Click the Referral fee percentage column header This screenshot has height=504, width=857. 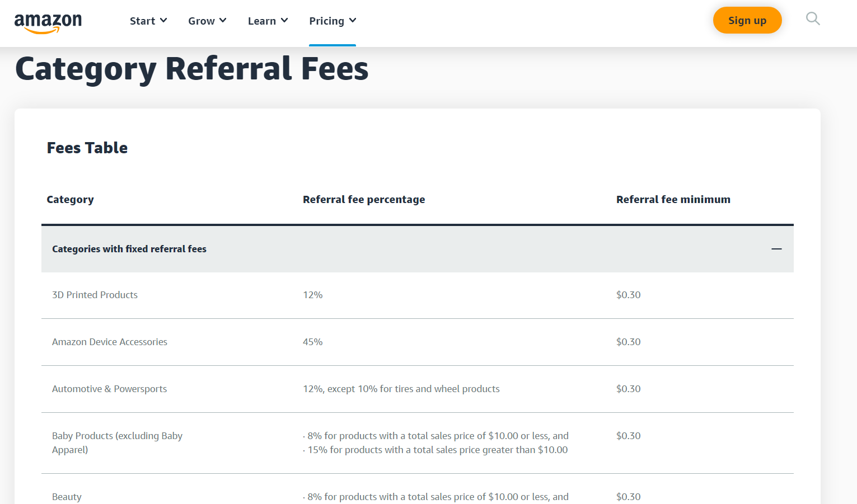pyautogui.click(x=364, y=200)
